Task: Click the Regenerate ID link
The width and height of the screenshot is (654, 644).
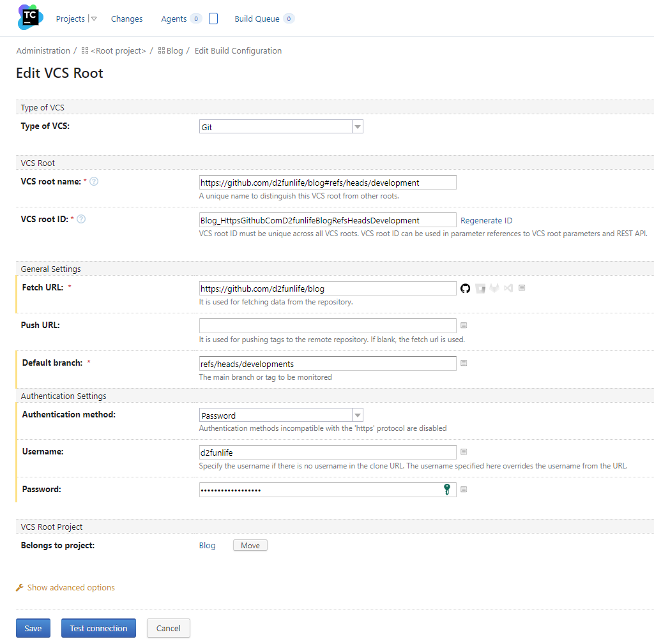Action: tap(486, 221)
